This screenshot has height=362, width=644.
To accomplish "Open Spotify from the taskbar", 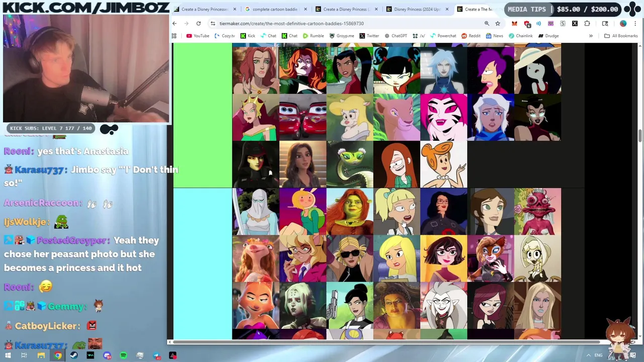I will [123, 355].
